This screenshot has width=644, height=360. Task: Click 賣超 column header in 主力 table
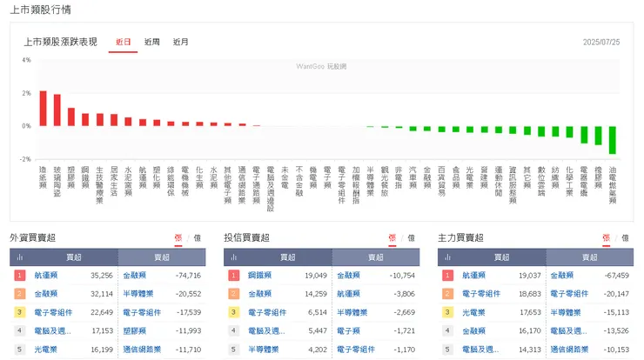590,257
